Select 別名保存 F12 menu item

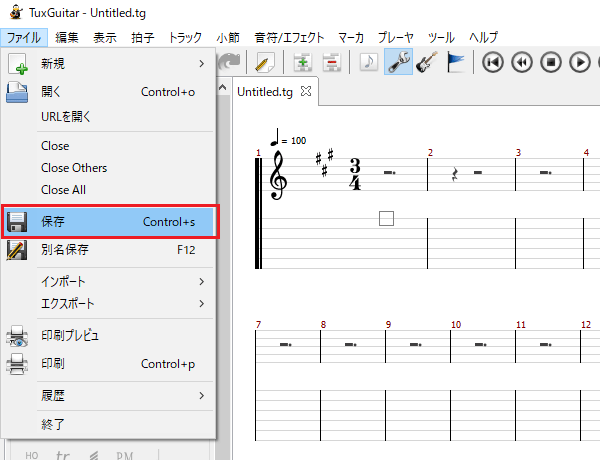click(x=108, y=250)
